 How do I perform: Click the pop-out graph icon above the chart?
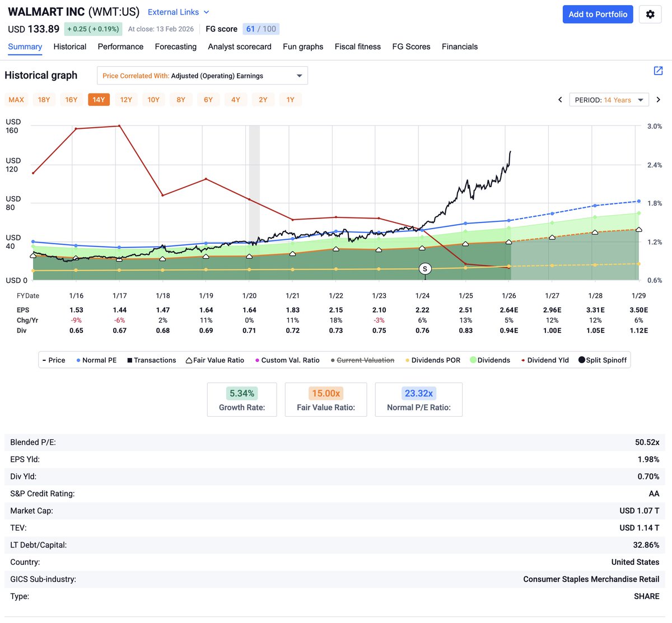point(658,71)
